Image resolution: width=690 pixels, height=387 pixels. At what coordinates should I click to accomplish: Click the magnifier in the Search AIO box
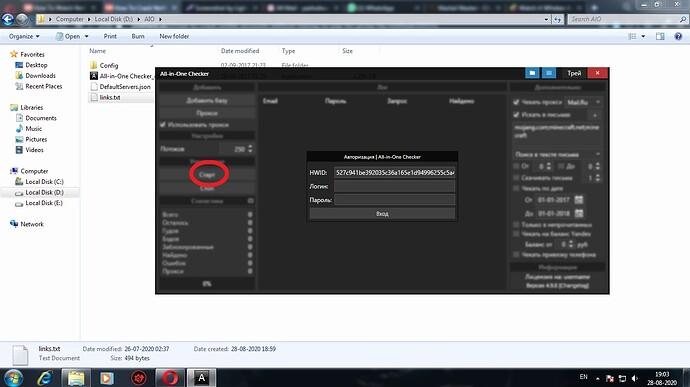(683, 19)
